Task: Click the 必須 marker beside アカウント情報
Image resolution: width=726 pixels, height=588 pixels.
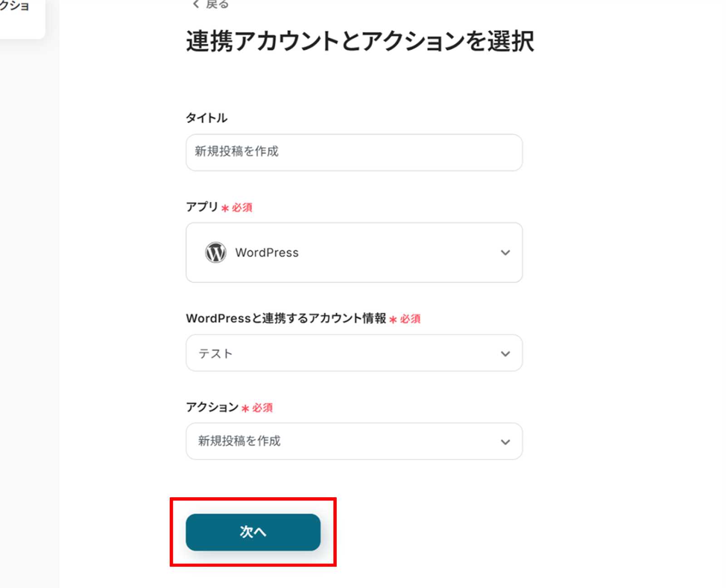Action: pos(410,319)
